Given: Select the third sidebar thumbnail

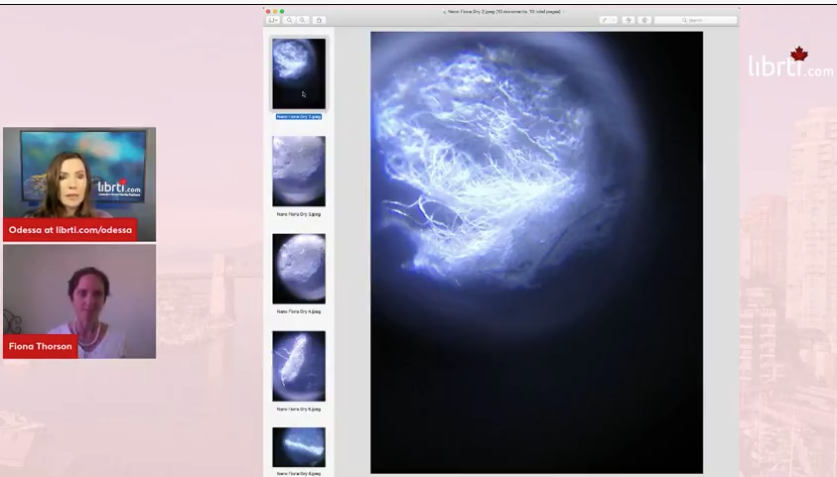Looking at the screenshot, I should [298, 268].
